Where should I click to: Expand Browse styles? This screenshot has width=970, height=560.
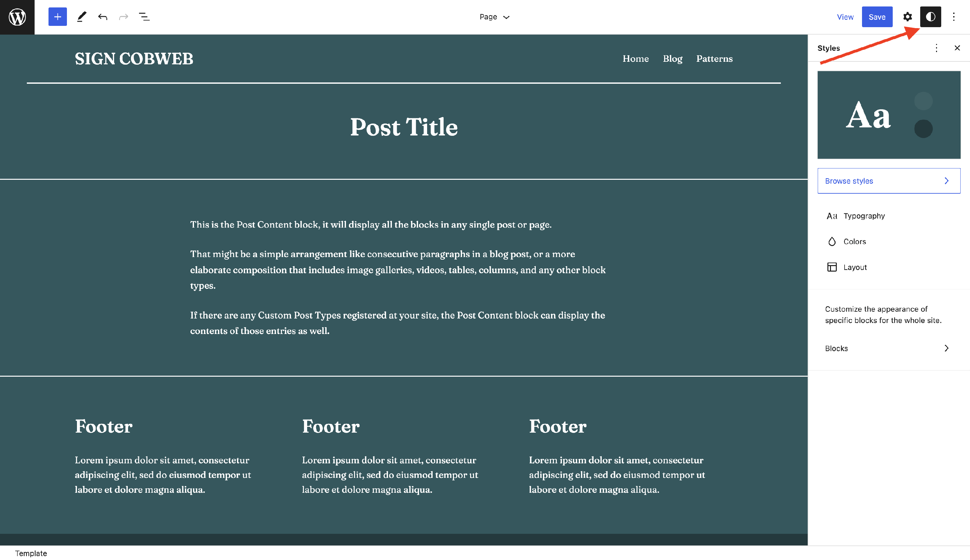889,181
